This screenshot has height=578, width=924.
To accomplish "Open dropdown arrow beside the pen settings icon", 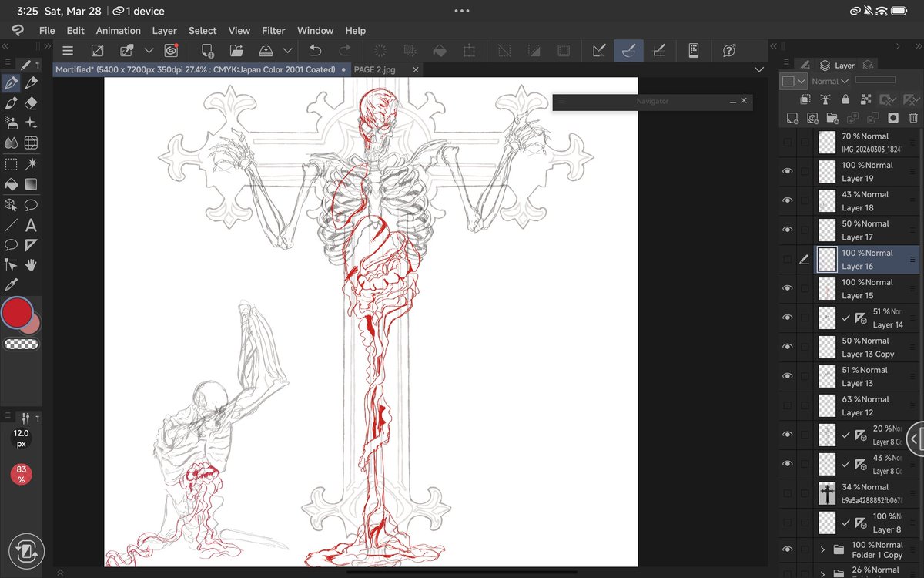I will pyautogui.click(x=149, y=50).
